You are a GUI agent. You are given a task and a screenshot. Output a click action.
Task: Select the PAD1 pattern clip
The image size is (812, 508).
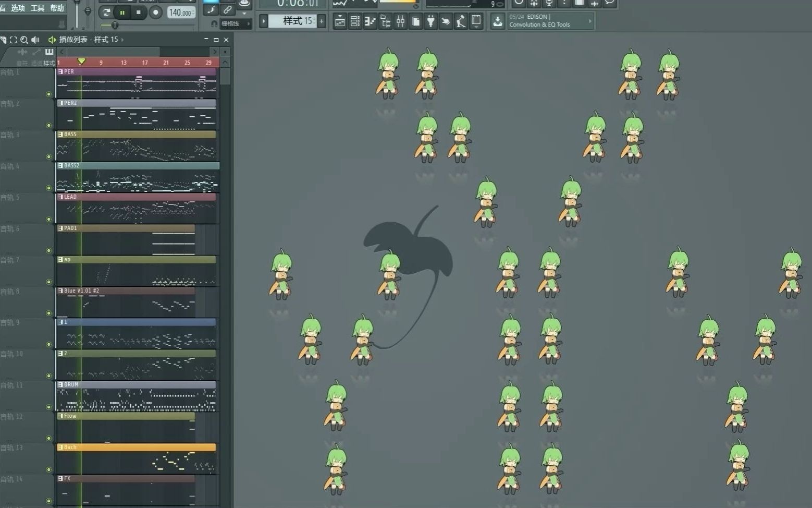click(126, 240)
